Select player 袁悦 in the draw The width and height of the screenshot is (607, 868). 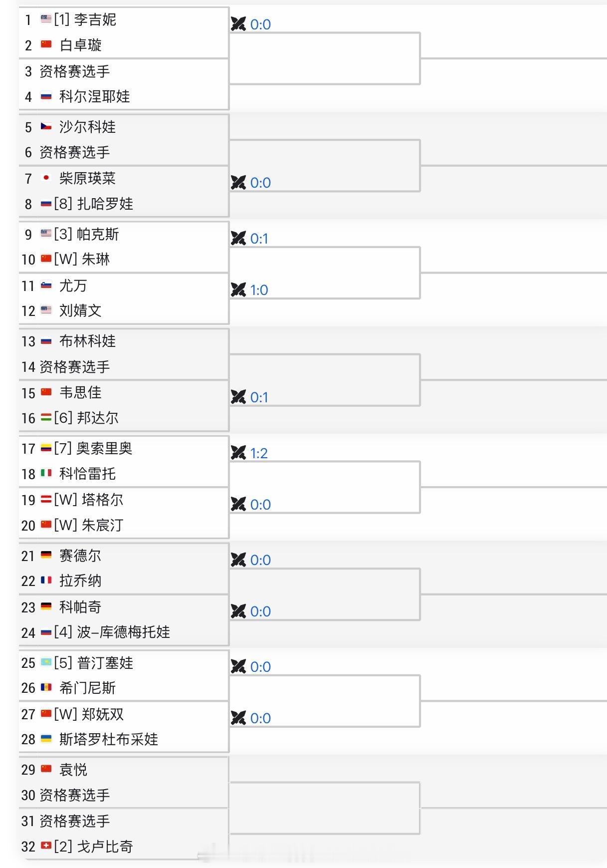73,770
